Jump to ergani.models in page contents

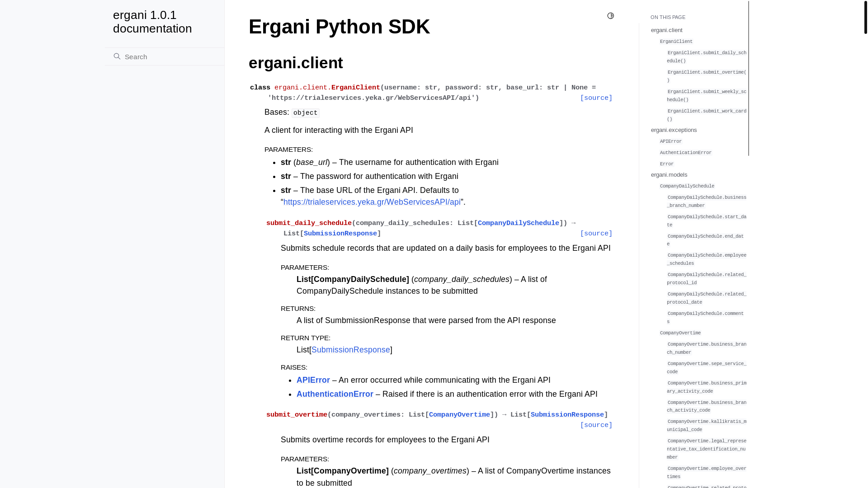pos(669,175)
